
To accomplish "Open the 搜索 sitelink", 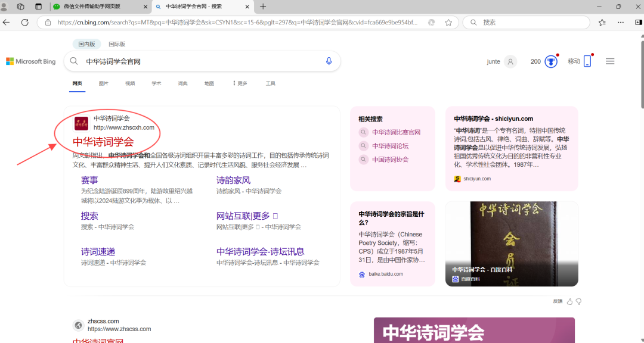I will [89, 216].
